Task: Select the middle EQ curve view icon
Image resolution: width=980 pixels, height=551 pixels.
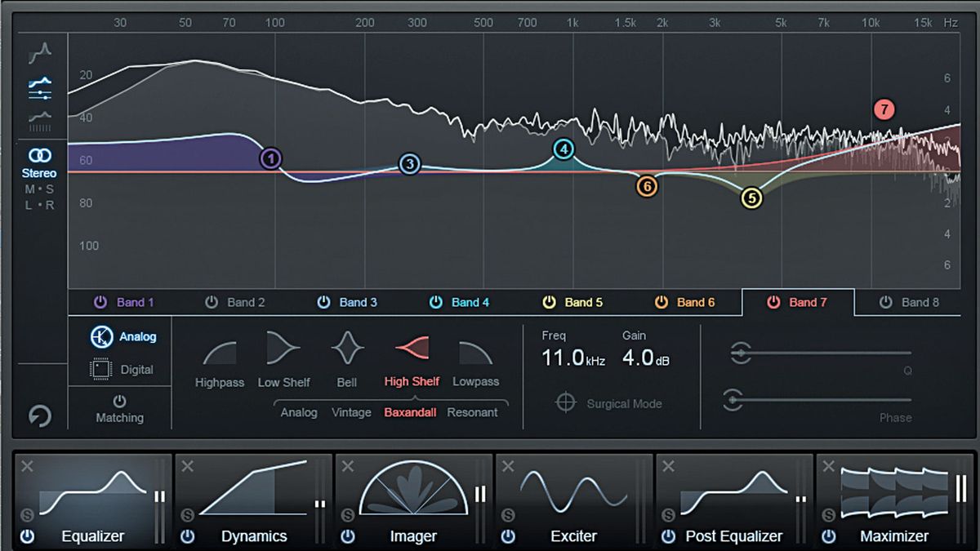Action: point(40,88)
